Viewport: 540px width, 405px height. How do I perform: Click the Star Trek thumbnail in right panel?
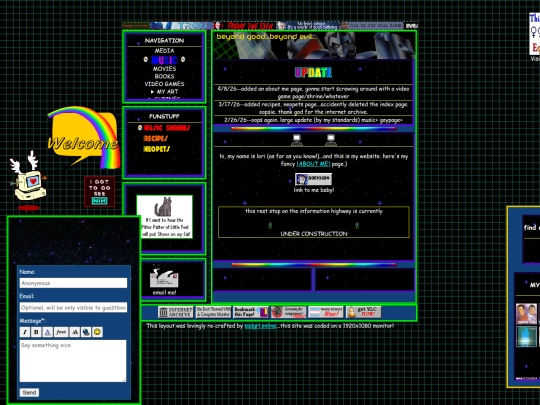526,314
